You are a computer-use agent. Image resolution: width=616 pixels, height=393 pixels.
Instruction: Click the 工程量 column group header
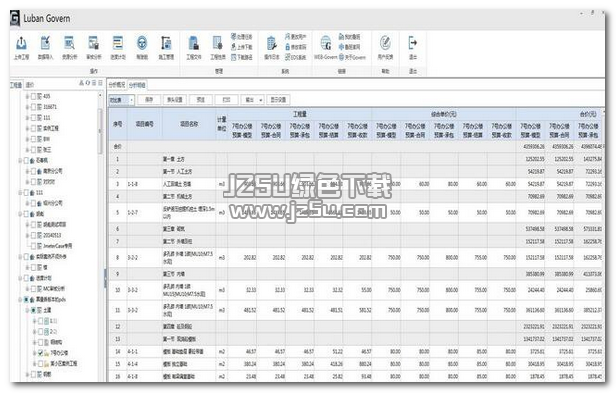click(x=300, y=114)
